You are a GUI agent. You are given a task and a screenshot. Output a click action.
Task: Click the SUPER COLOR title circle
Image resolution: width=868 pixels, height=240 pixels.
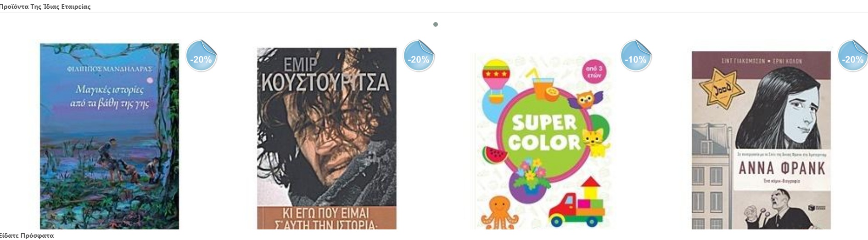coord(544,132)
